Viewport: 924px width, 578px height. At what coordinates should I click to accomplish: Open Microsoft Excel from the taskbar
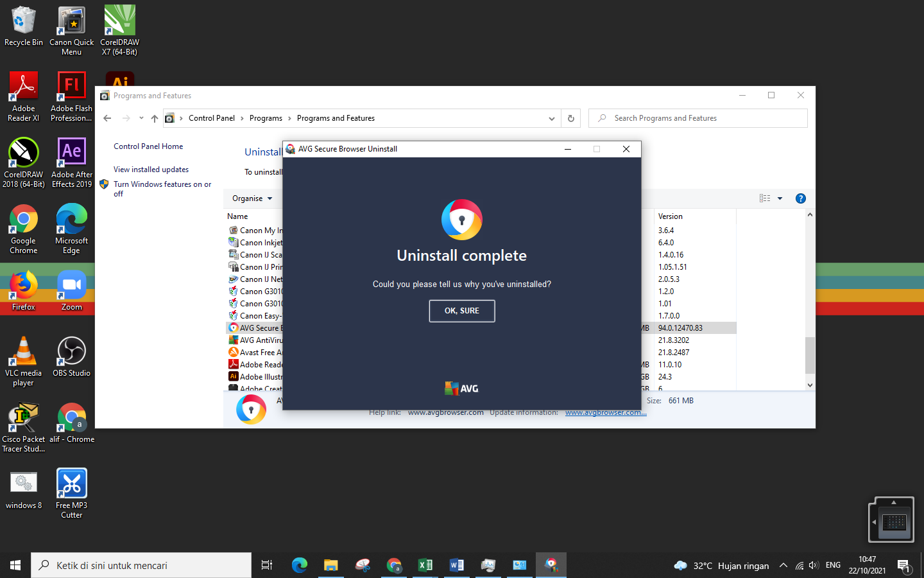click(x=425, y=565)
